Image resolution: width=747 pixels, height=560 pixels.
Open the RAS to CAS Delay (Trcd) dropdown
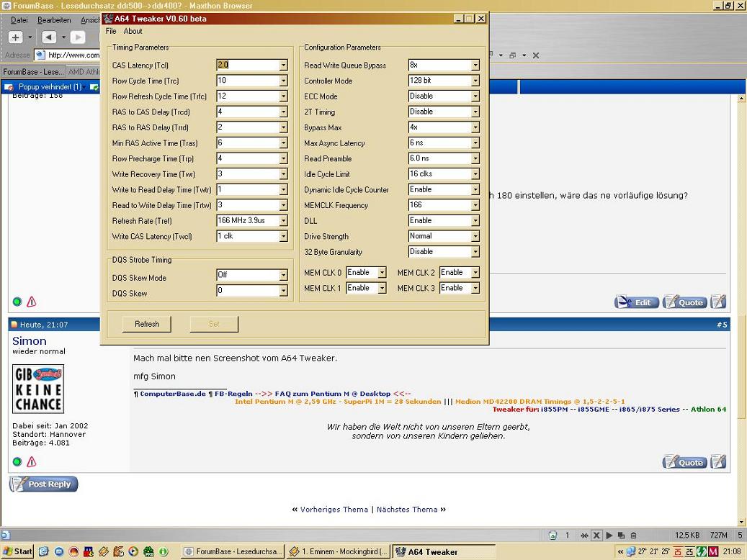pyautogui.click(x=284, y=112)
